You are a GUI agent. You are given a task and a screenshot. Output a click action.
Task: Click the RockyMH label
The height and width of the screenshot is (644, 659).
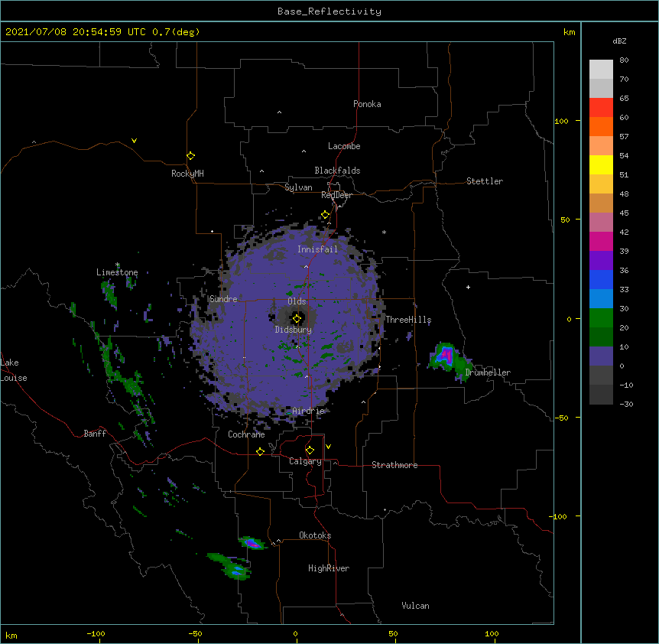(187, 174)
